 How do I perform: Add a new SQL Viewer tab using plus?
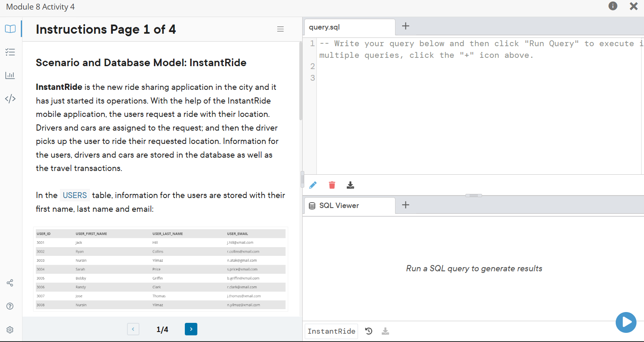405,204
